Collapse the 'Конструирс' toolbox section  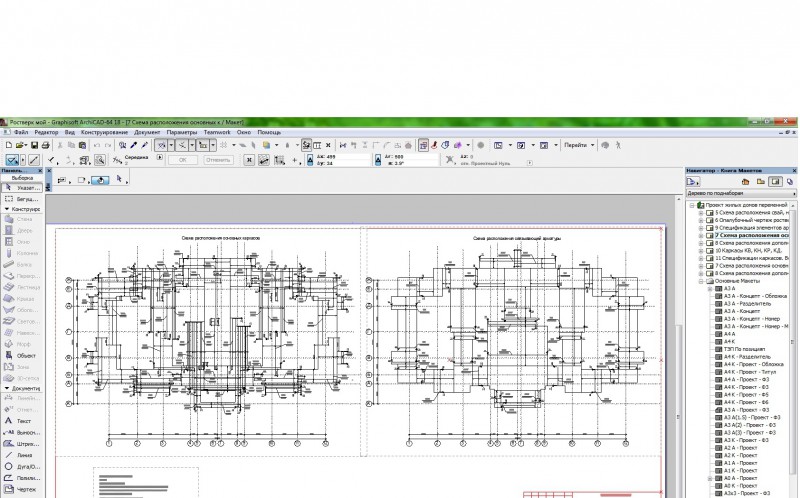(7, 209)
